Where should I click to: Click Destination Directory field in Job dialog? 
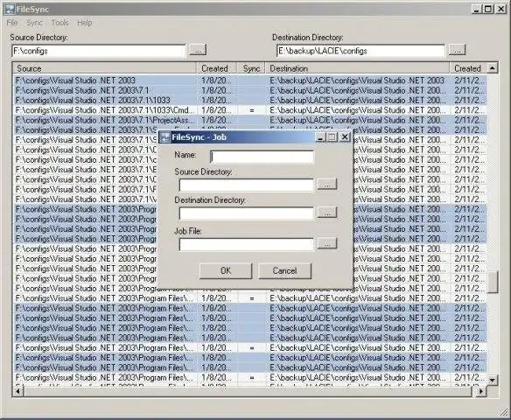tap(246, 213)
